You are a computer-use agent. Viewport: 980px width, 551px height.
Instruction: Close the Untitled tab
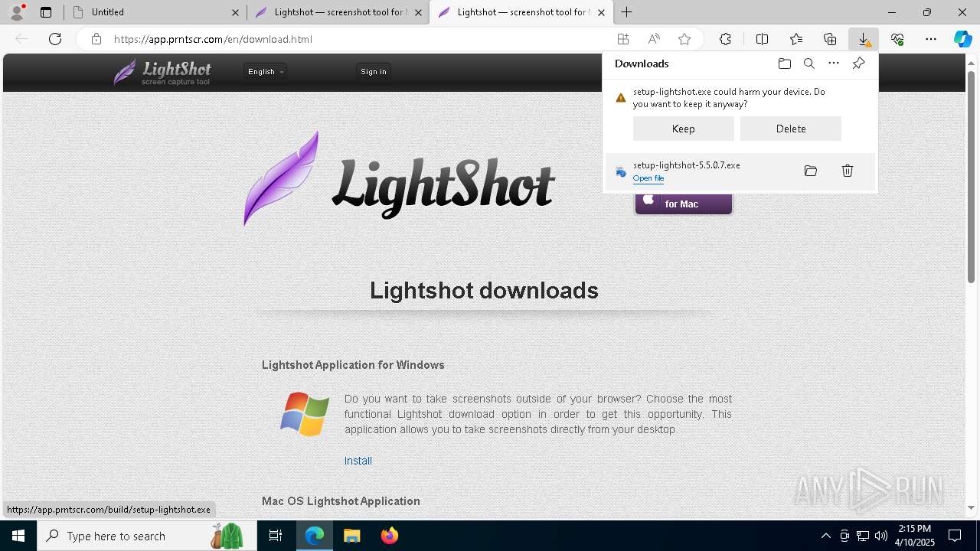click(235, 12)
